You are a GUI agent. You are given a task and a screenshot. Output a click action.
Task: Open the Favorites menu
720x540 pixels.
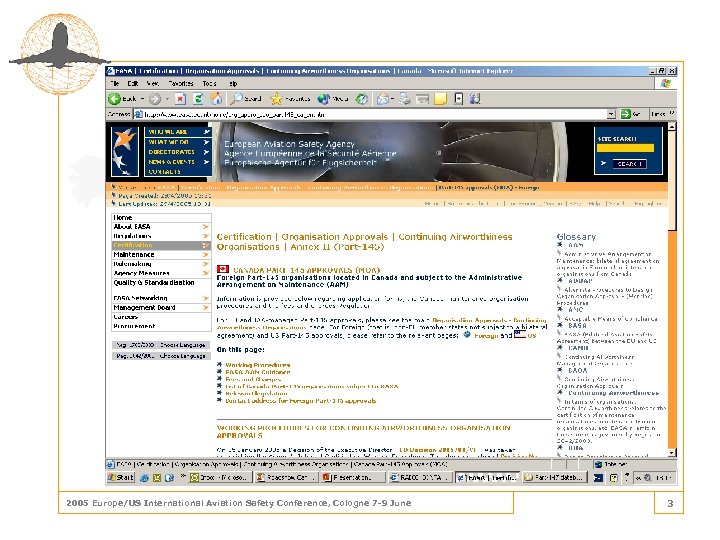(x=181, y=84)
